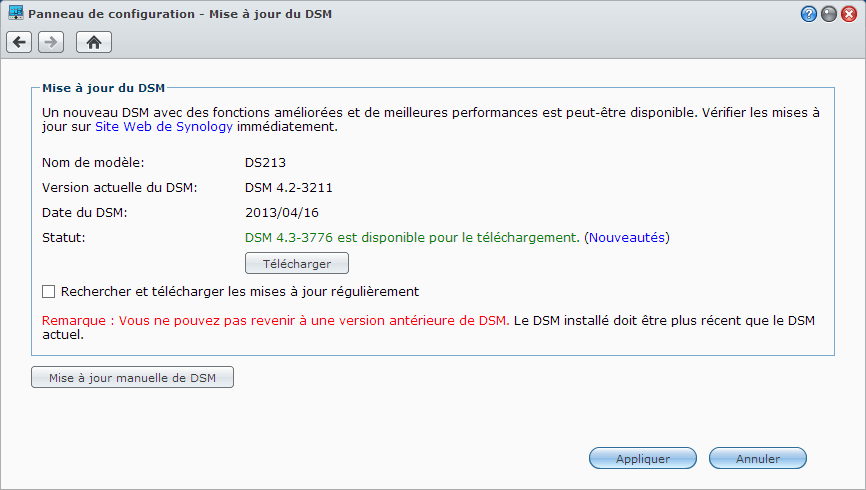Click the Mise à jour du DSM group title
This screenshot has width=866, height=490.
tap(103, 88)
